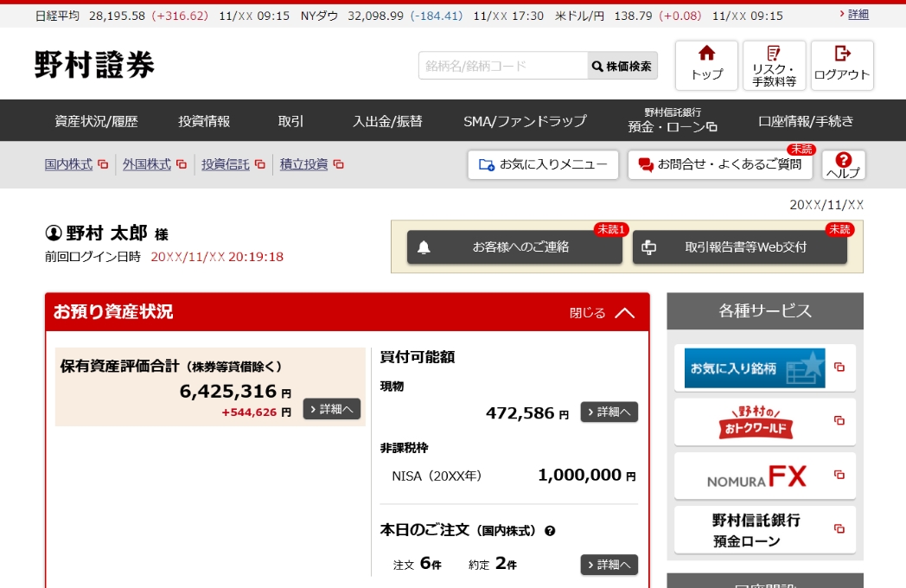Viewport: 906px width, 588px height.
Task: Click the external-link icon beside 国内株式
Action: [103, 165]
